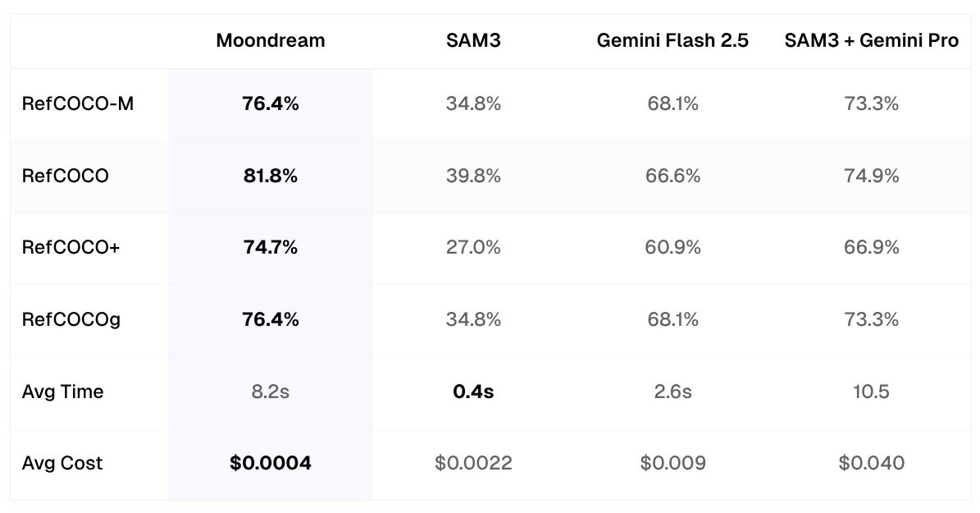Click Moondream's 81.8% RefCOCO score
980x513 pixels.
pos(270,176)
